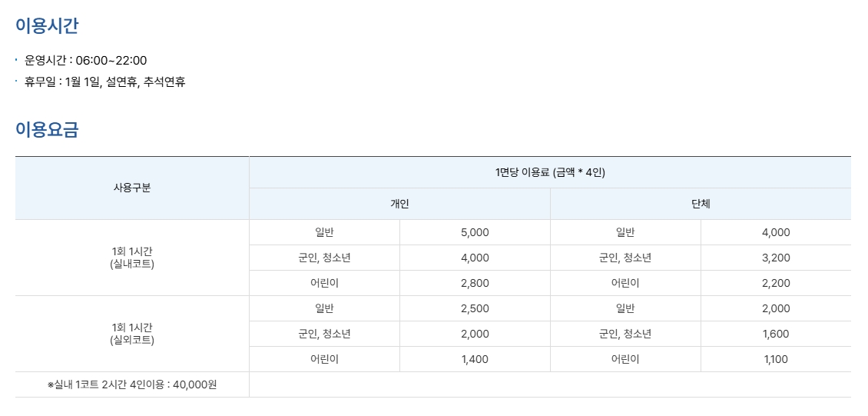
Task: Click the 실내 1코트 2시간 40,000원 note
Action: point(132,384)
